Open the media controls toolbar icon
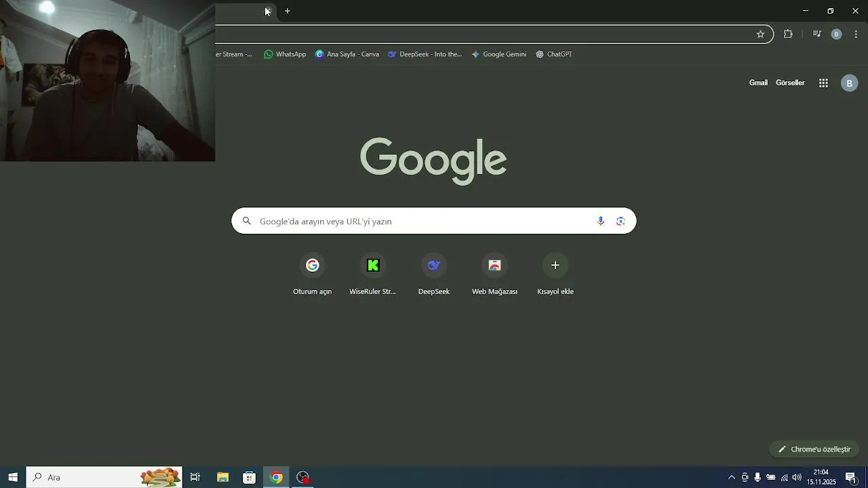This screenshot has height=488, width=868. (817, 34)
